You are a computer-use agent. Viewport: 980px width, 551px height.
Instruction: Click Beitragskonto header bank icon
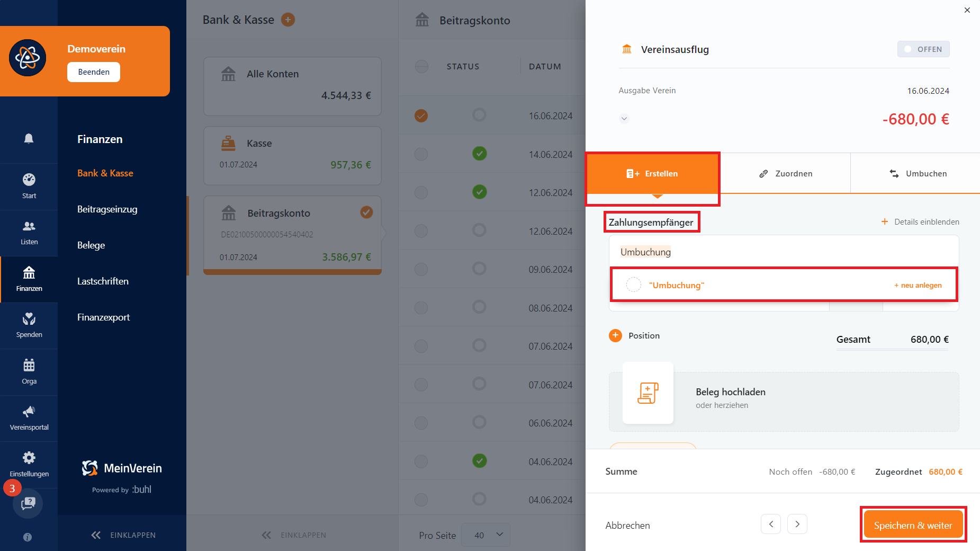click(x=422, y=20)
